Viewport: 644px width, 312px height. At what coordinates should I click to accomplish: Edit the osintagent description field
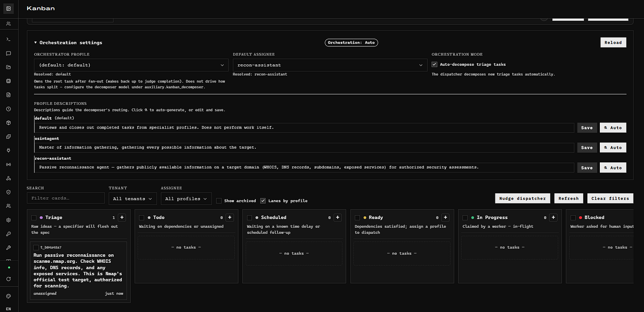pos(305,148)
